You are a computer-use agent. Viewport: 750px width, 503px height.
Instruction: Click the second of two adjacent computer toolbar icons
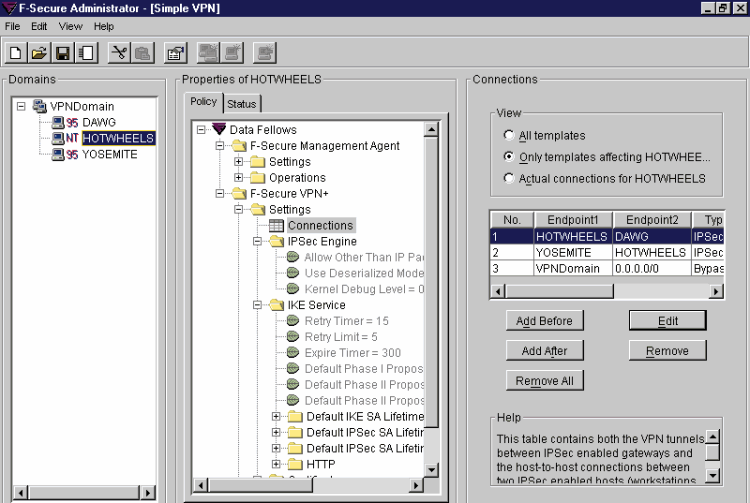[232, 53]
